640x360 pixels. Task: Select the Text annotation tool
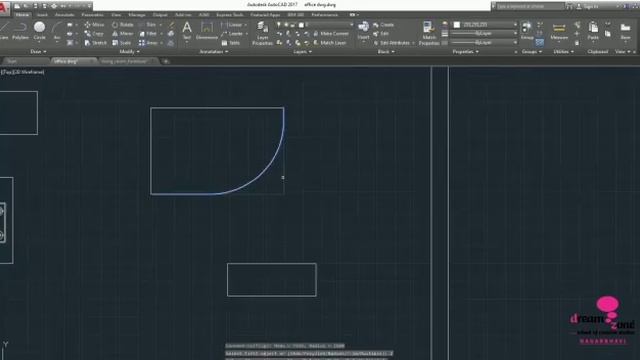(187, 31)
